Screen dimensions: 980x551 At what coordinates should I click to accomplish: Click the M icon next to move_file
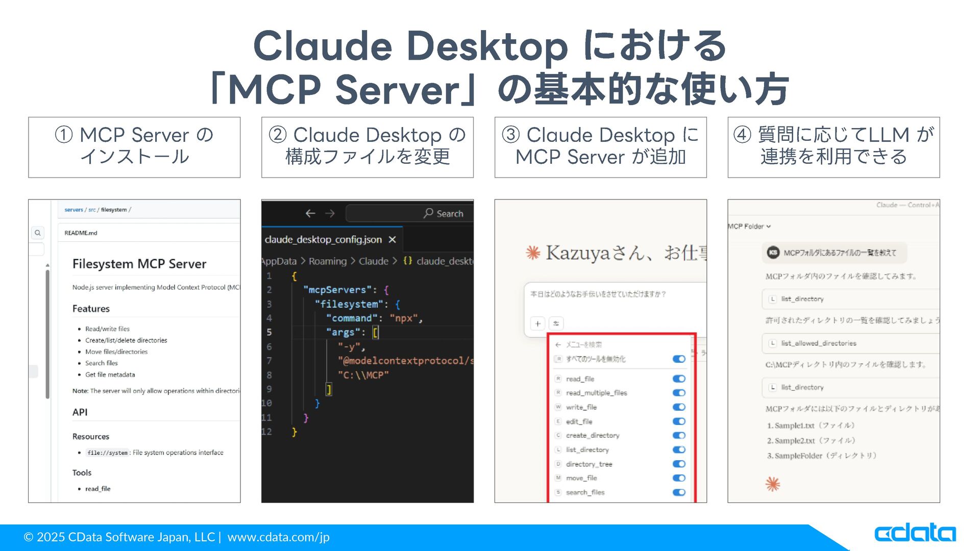[x=558, y=478]
